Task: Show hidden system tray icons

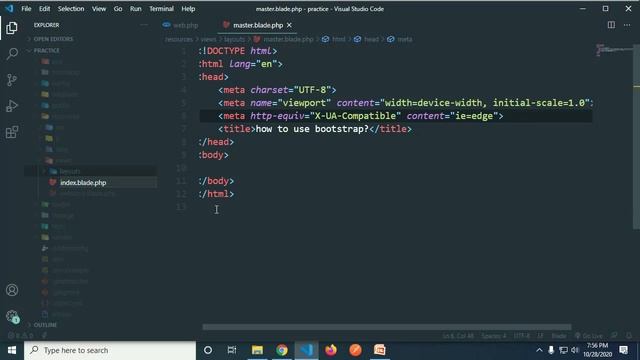Action: (539, 350)
